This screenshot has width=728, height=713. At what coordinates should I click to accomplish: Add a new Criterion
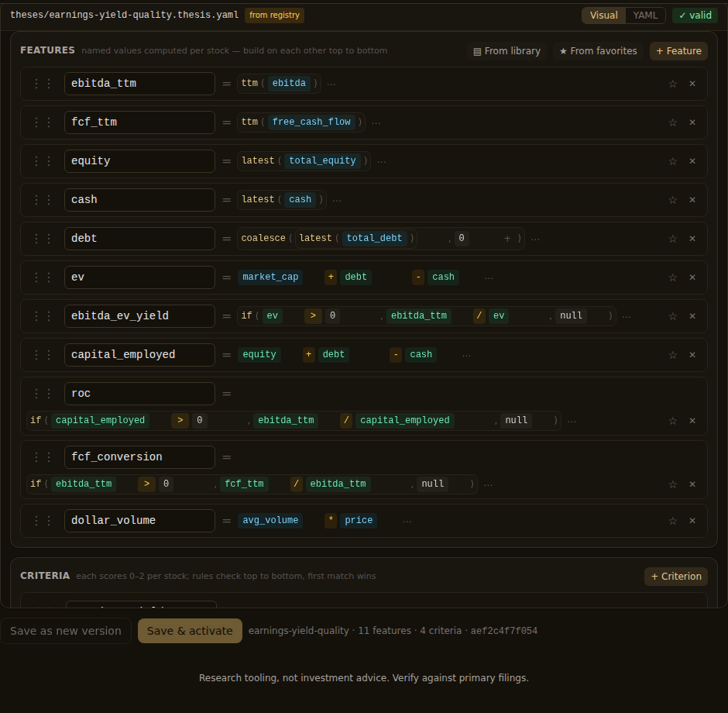tap(676, 577)
